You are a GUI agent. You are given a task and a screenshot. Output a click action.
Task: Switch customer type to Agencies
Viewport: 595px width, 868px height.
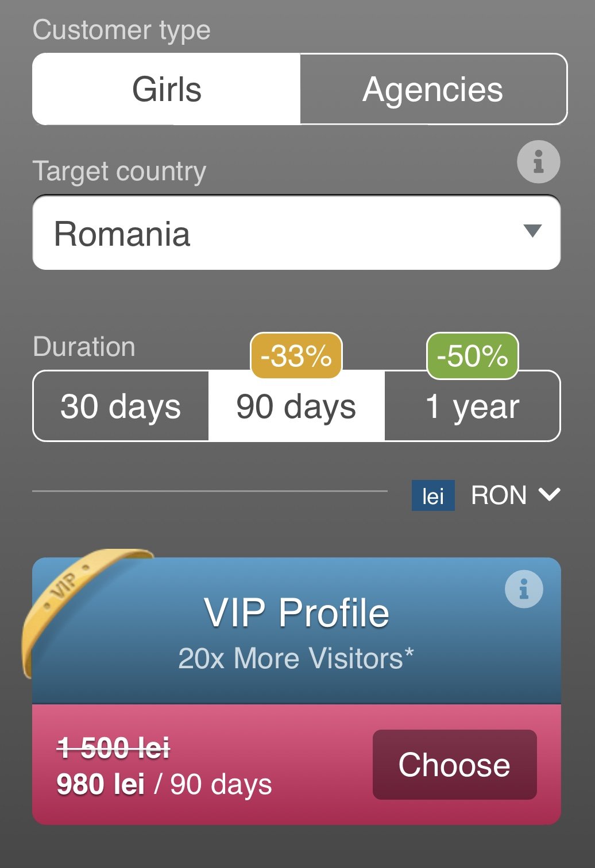coord(433,90)
